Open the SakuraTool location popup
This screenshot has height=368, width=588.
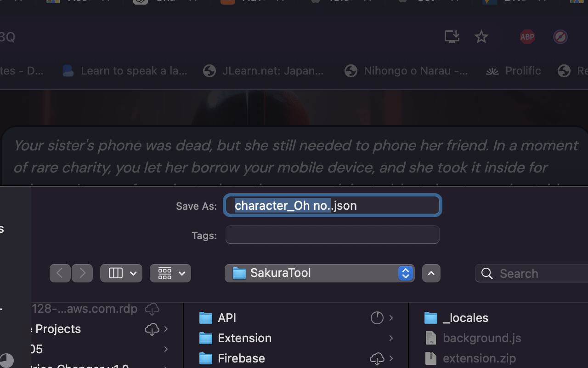(x=320, y=273)
